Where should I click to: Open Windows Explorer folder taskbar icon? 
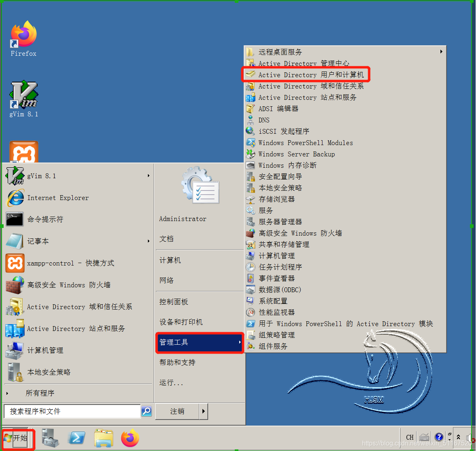103,438
